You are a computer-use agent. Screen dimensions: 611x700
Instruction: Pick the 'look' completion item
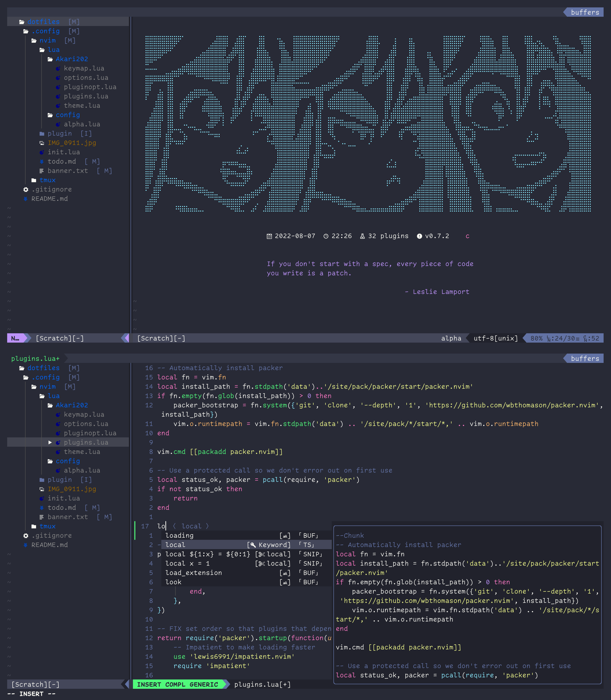pyautogui.click(x=173, y=582)
